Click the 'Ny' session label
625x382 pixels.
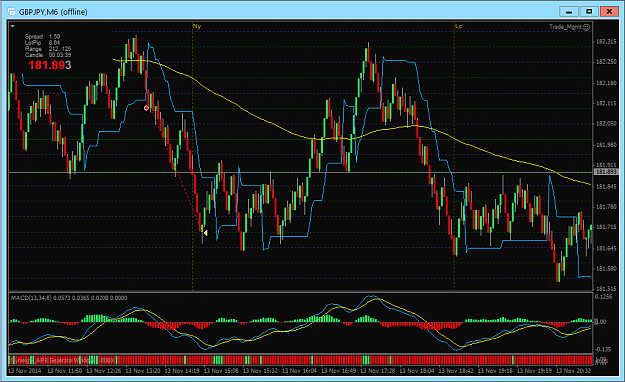pyautogui.click(x=197, y=26)
